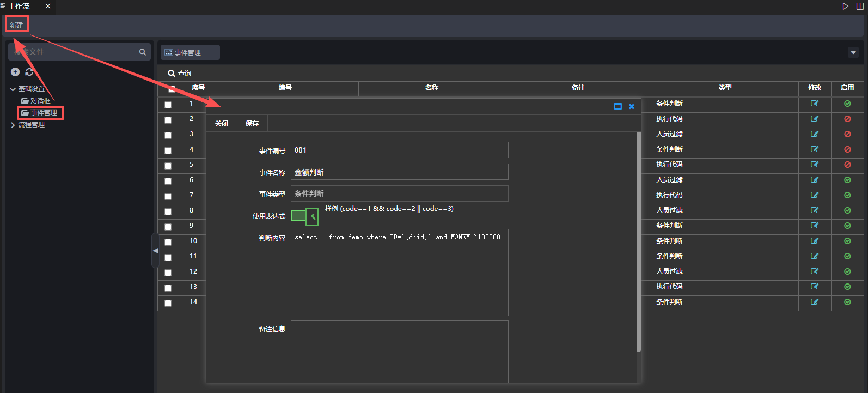
Task: Click the add (plus) icon in sidebar
Action: 15,72
